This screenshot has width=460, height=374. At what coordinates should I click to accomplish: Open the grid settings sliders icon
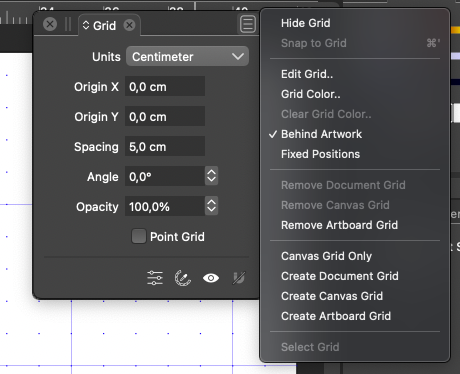click(155, 278)
